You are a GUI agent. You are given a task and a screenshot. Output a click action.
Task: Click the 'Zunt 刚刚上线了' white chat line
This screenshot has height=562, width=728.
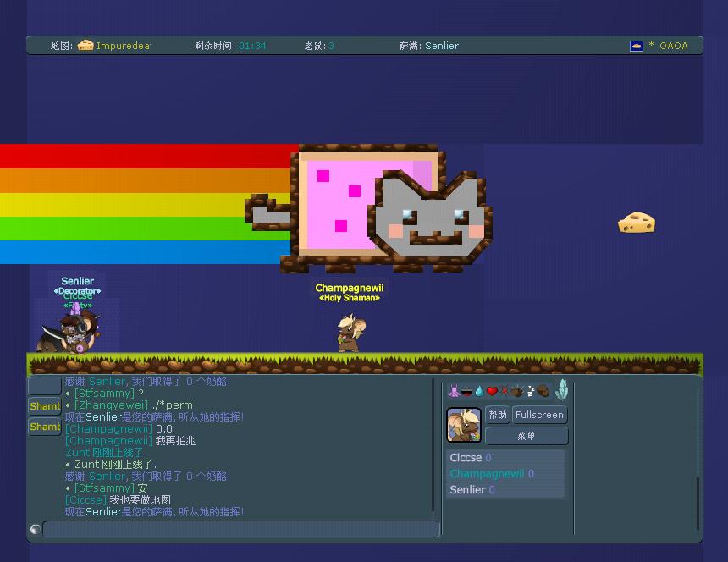point(115,465)
